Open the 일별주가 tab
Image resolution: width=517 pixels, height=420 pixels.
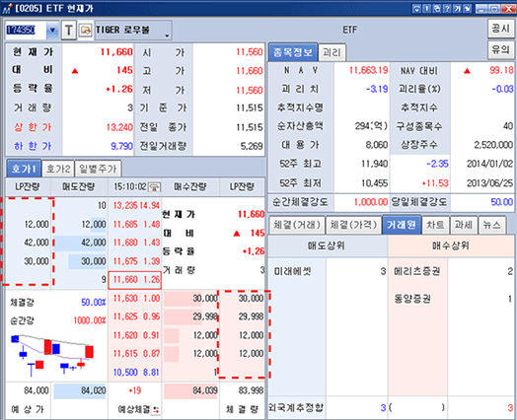coord(98,169)
